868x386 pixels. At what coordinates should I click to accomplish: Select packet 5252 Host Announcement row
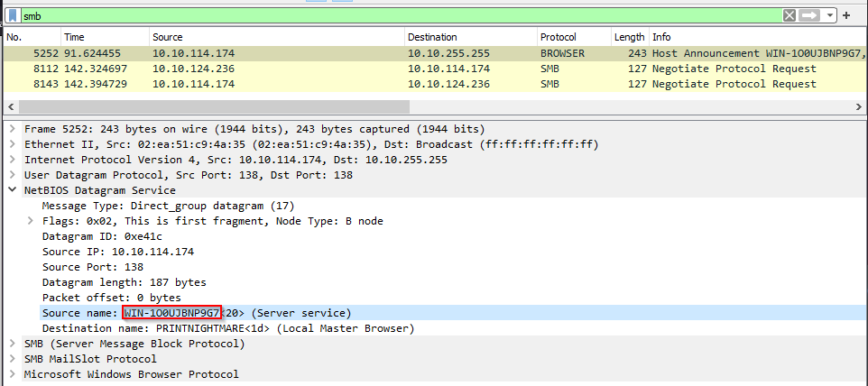click(x=434, y=53)
